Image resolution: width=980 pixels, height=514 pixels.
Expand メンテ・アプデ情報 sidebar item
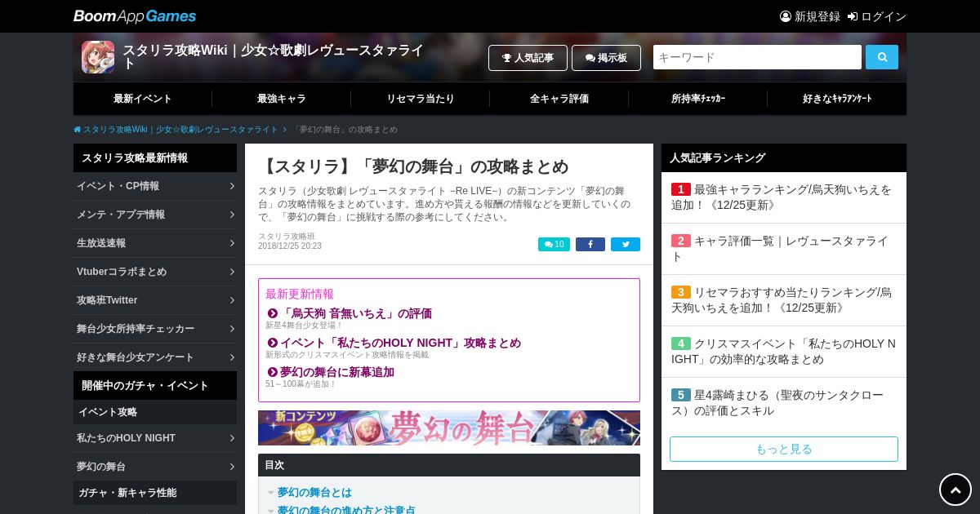155,215
